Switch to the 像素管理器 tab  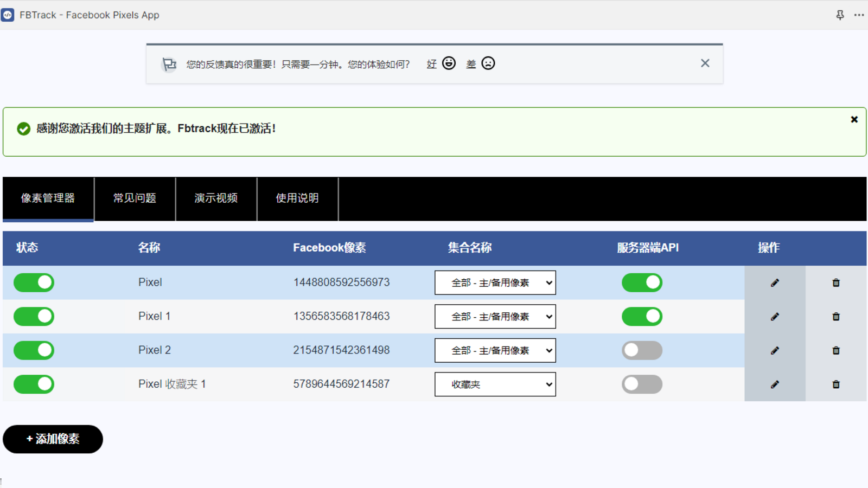pos(48,198)
